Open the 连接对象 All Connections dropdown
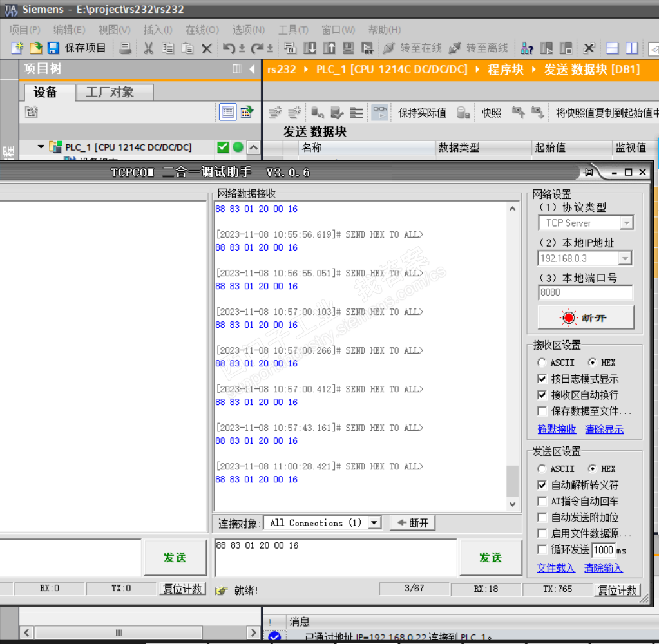Screen dimensions: 659x644 coord(374,522)
